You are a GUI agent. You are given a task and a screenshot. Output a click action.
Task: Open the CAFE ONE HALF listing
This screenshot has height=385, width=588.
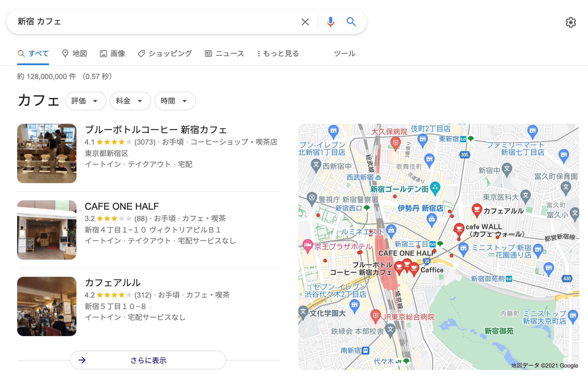coord(122,206)
